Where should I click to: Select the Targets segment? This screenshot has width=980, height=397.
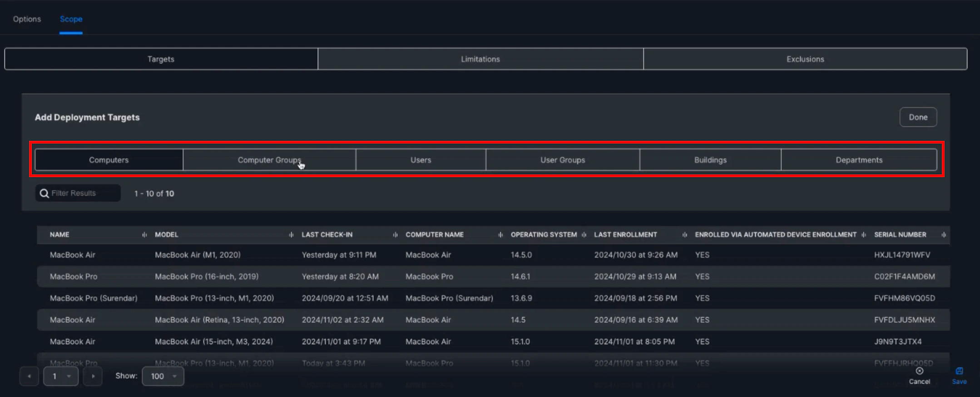(161, 59)
